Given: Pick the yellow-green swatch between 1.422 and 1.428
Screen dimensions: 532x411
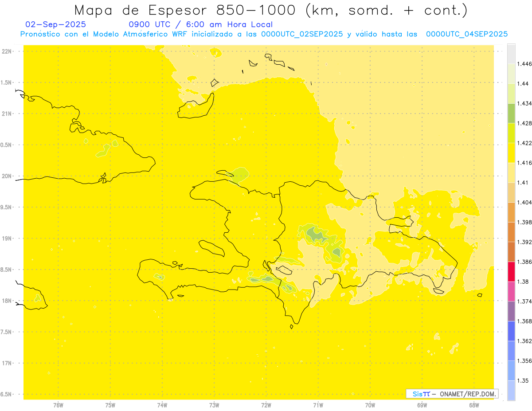Looking at the screenshot, I should coord(511,133).
